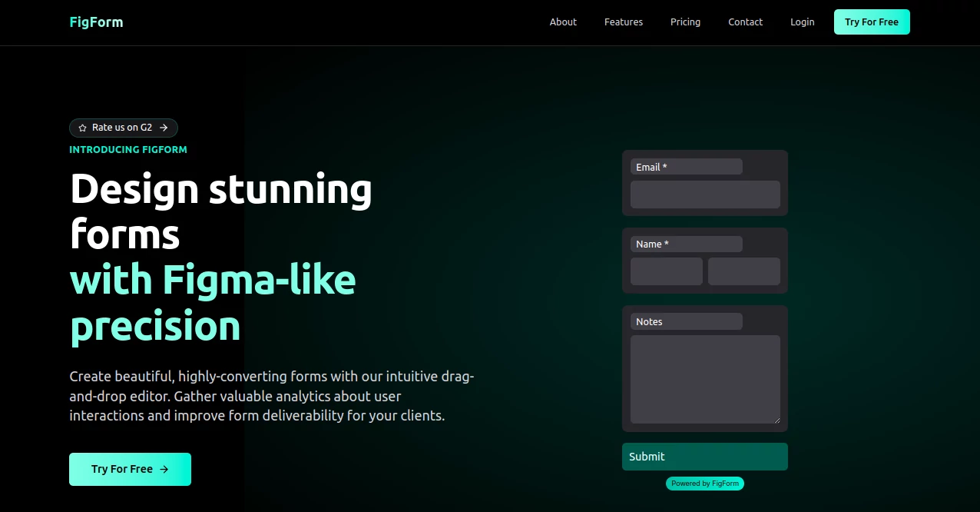Click the Powered by FigForm badge
Image resolution: width=980 pixels, height=512 pixels.
[704, 483]
